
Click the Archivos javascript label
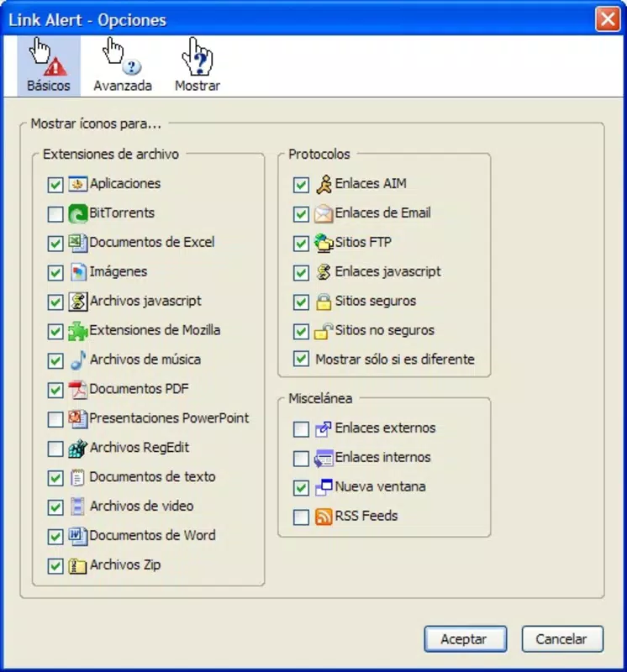pos(145,301)
